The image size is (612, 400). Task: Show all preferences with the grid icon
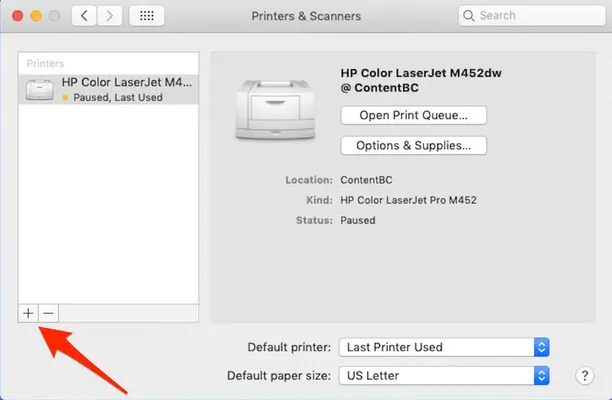[x=148, y=16]
